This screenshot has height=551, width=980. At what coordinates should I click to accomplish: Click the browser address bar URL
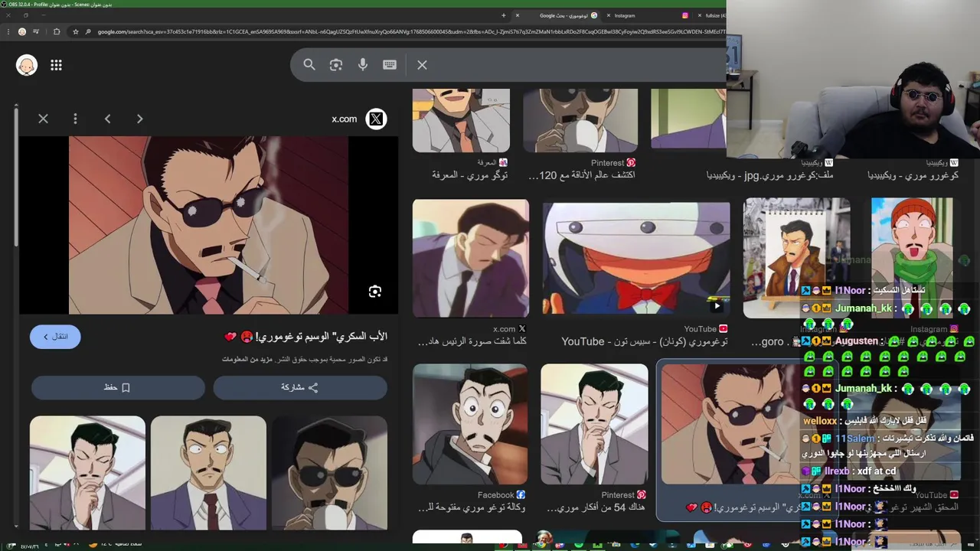click(410, 32)
